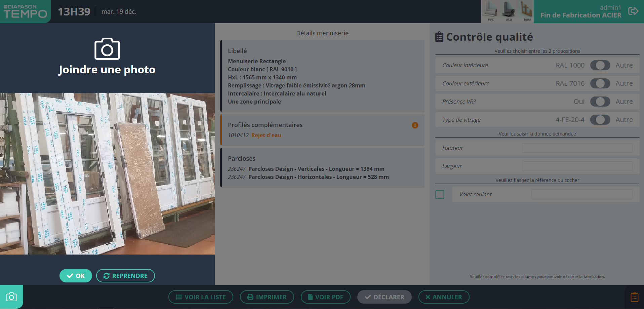Click the window joinery photo preview
This screenshot has width=644, height=309.
point(107,174)
